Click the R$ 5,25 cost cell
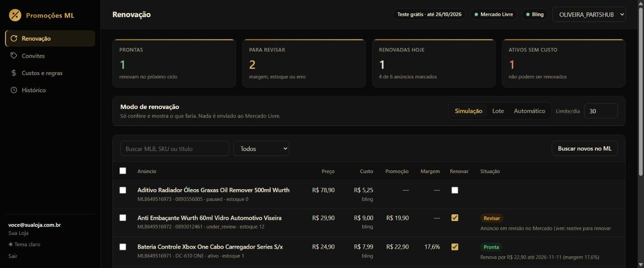Image resolution: width=644 pixels, height=268 pixels. coord(364,190)
